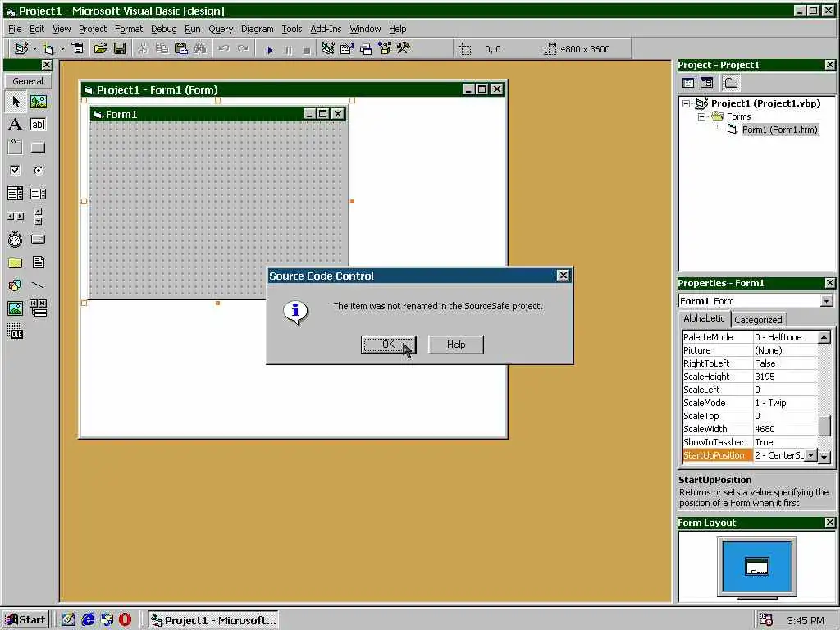Image resolution: width=840 pixels, height=630 pixels.
Task: Start the program with the Run arrow
Action: (x=269, y=49)
